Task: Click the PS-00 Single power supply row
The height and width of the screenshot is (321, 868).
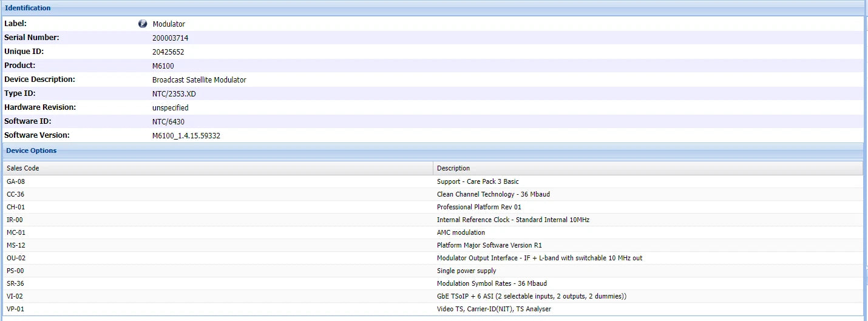Action: 433,271
